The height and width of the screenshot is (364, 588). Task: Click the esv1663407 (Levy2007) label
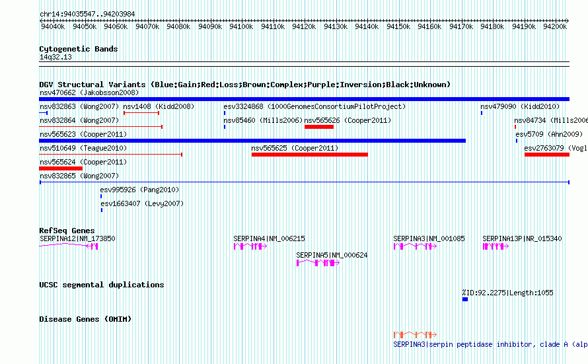tap(142, 203)
